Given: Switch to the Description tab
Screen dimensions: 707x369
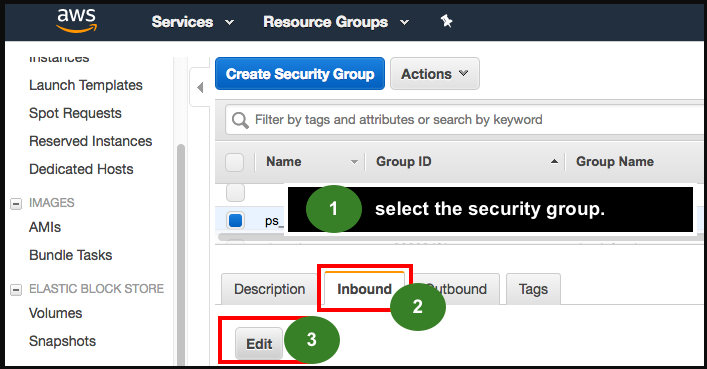Looking at the screenshot, I should pyautogui.click(x=270, y=289).
